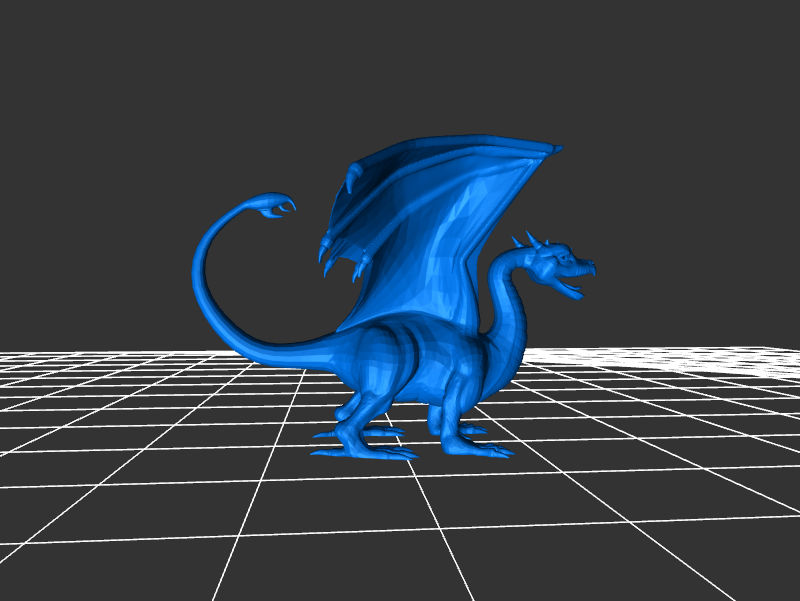Select the horns on the dragon's head
Screen dimensions: 800x601
pos(530,242)
